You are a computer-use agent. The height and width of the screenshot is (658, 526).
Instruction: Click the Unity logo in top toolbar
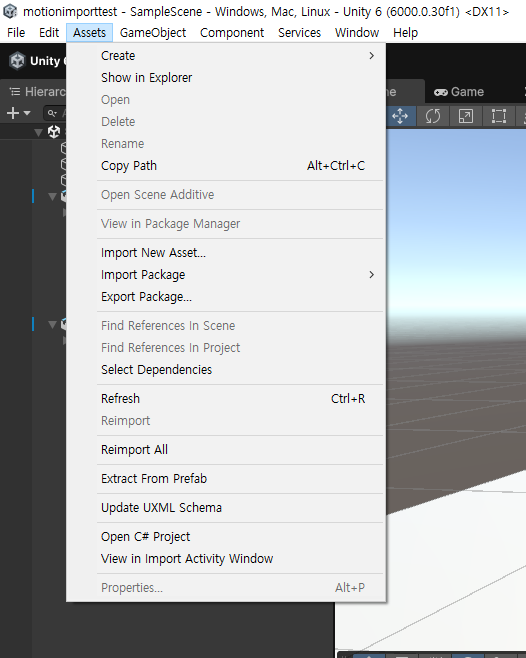coord(17,61)
